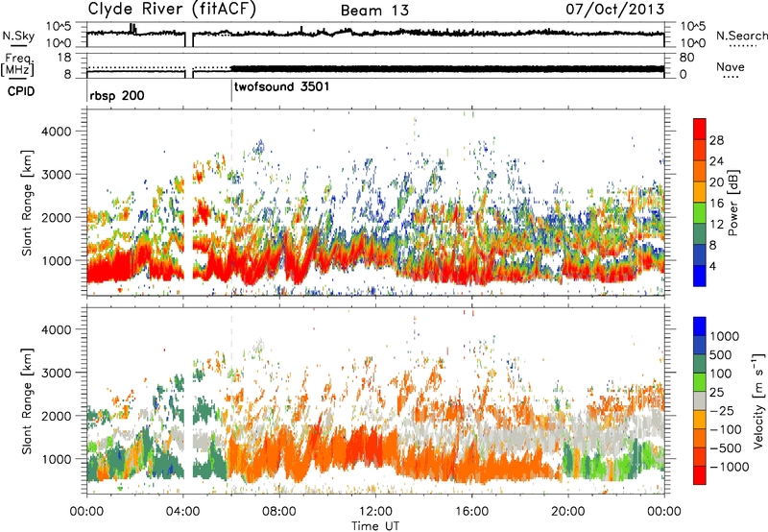Click the "CPID" row label
This screenshot has height=532, width=768.
21,91
